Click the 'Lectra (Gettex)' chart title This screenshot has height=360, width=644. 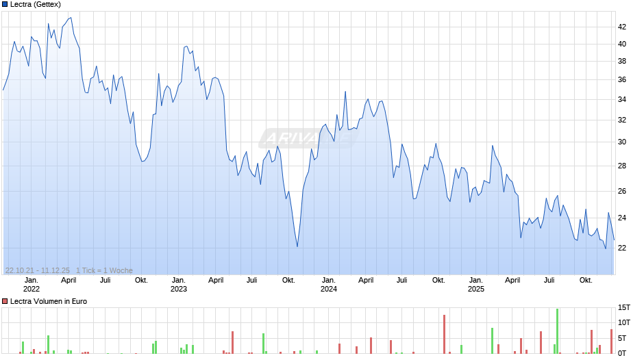(x=36, y=5)
